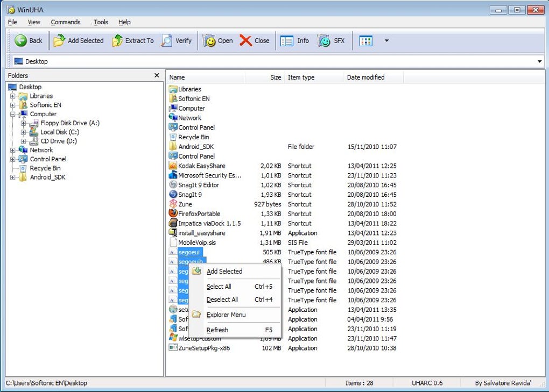Select Local Disk (C:) in the tree
Image resolution: width=549 pixels, height=392 pixels.
click(60, 132)
